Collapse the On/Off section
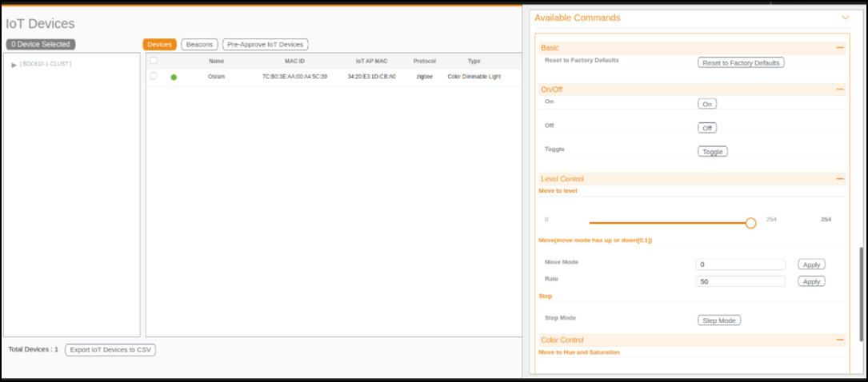 point(840,89)
